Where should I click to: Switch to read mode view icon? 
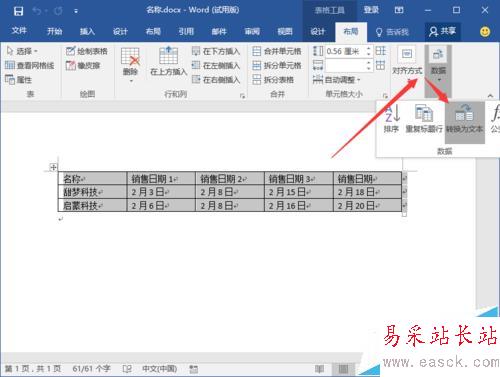(x=319, y=369)
